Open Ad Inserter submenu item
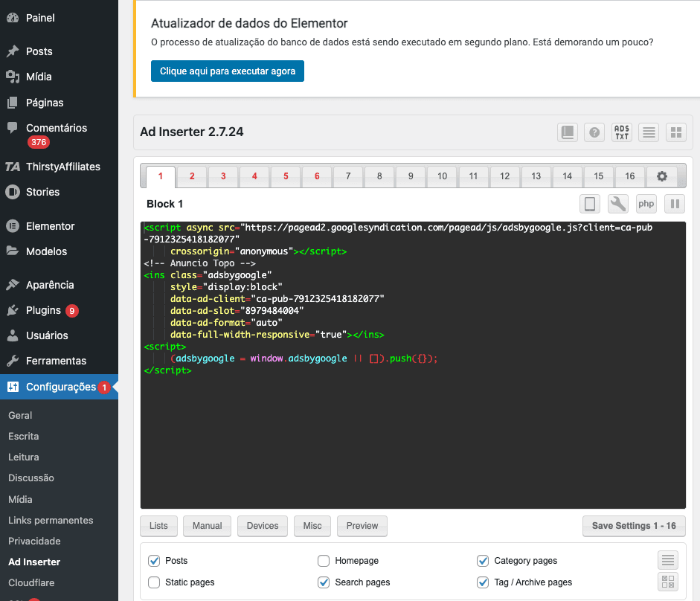The width and height of the screenshot is (700, 601). pos(34,562)
